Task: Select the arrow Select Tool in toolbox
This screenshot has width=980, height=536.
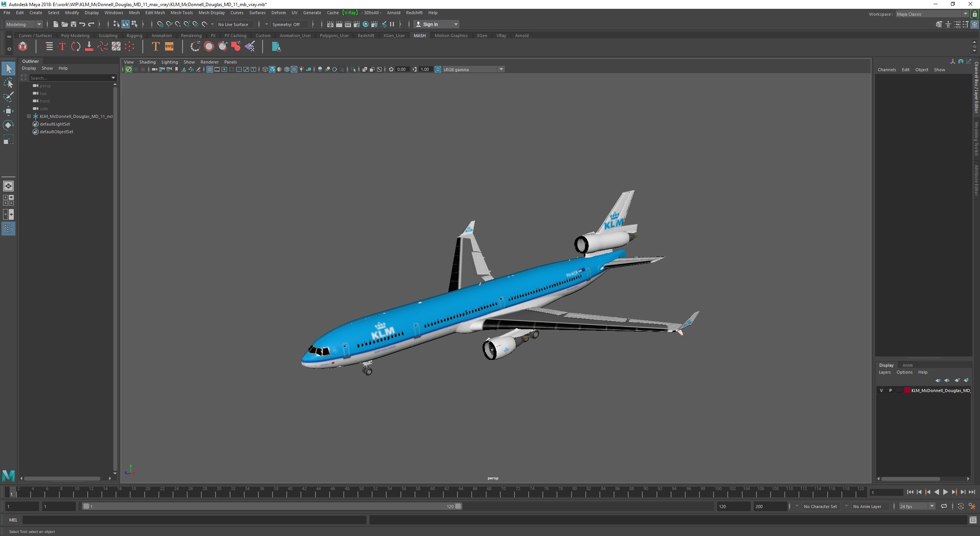Action: pos(8,69)
